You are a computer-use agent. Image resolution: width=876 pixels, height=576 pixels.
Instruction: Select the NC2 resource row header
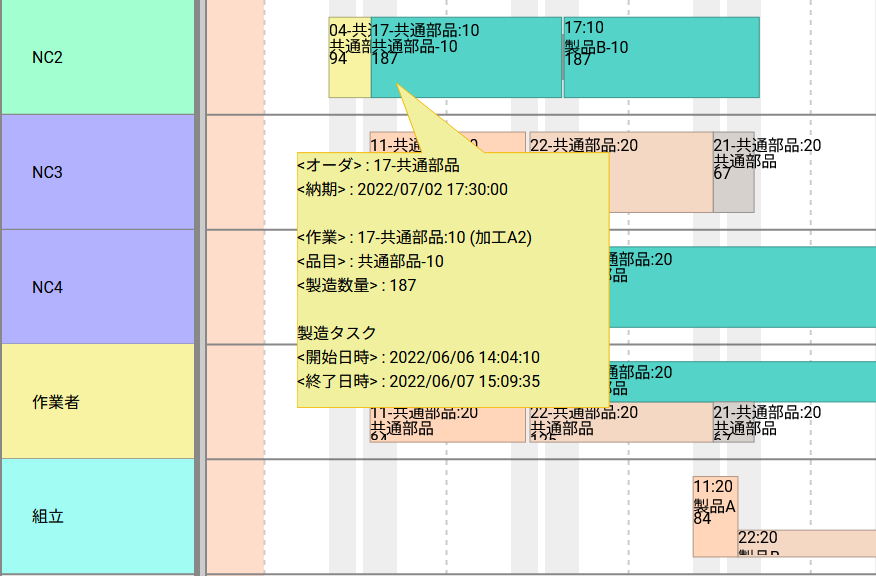97,57
